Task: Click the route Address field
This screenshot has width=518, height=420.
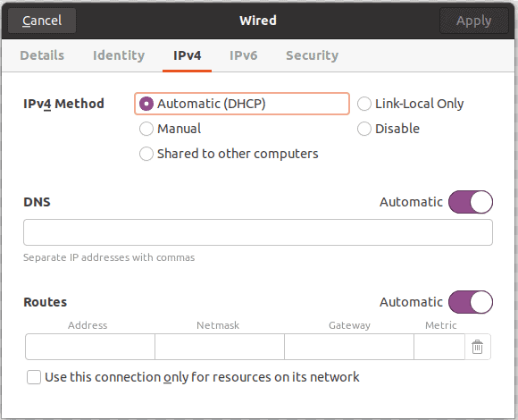Action: 90,347
